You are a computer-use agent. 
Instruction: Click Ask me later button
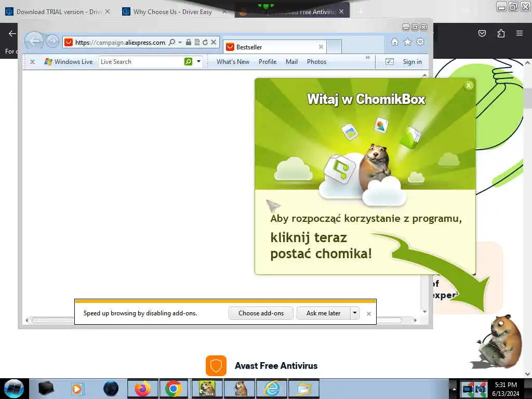click(323, 313)
